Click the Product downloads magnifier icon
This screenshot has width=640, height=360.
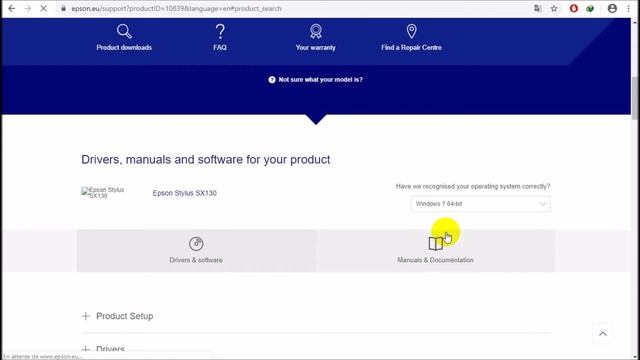(x=124, y=31)
